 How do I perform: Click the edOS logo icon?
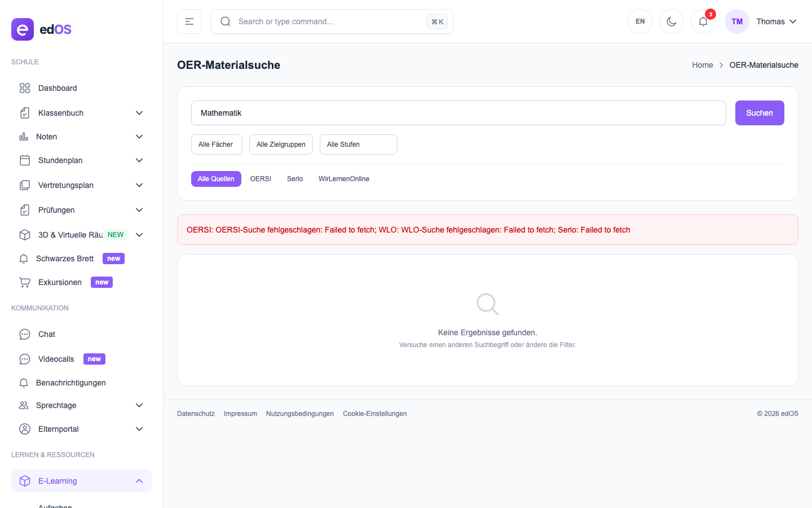click(23, 29)
